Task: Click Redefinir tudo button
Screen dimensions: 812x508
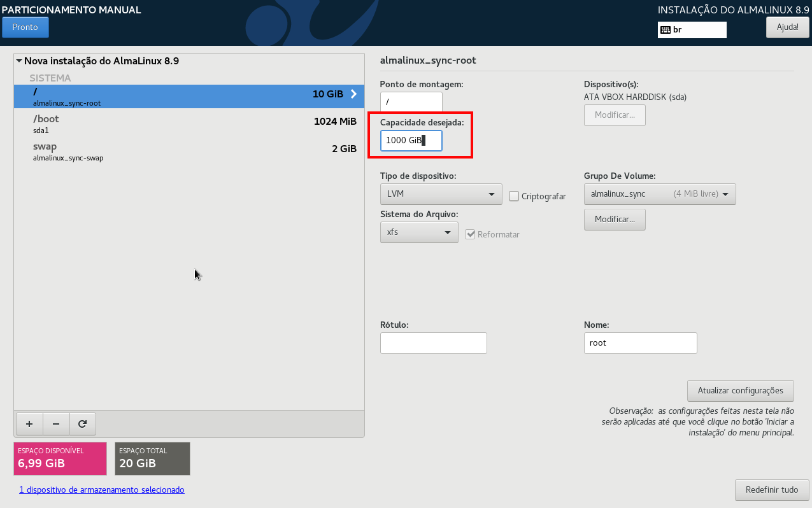Action: pos(772,490)
